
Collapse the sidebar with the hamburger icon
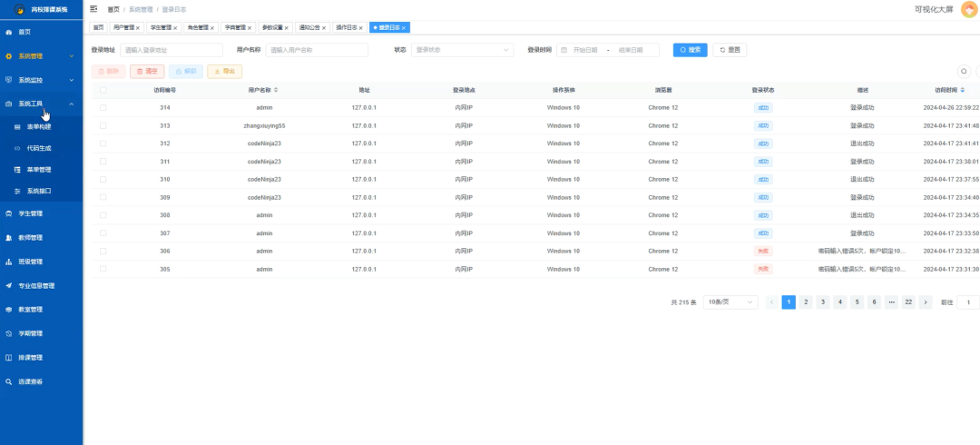click(93, 9)
